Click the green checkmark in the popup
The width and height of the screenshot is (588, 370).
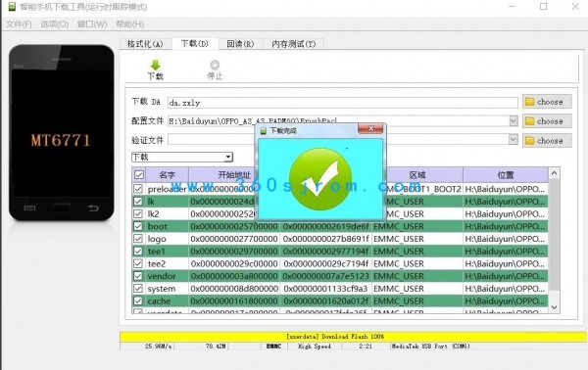pyautogui.click(x=320, y=178)
